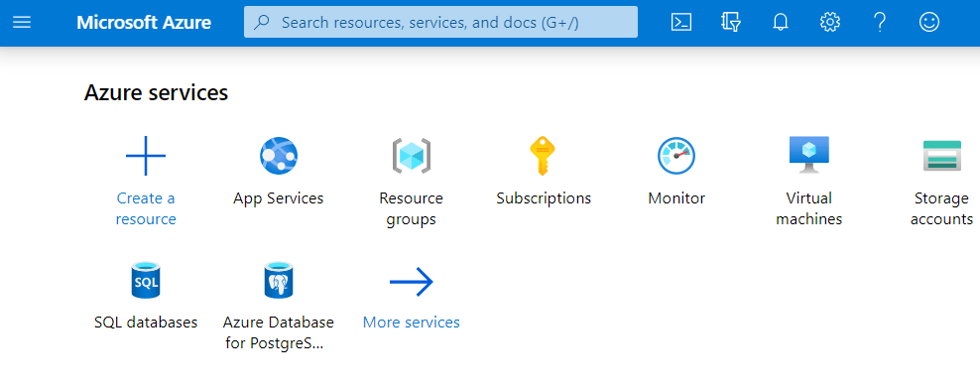Open the SQL databases cylinder icon

146,281
